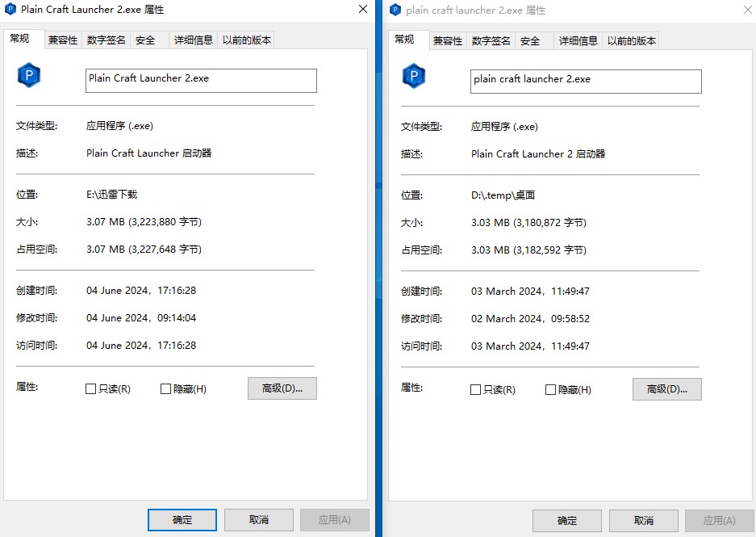Click file type 应用程序 (.exe) in right window
Screen dimensions: 756x537
(x=504, y=127)
